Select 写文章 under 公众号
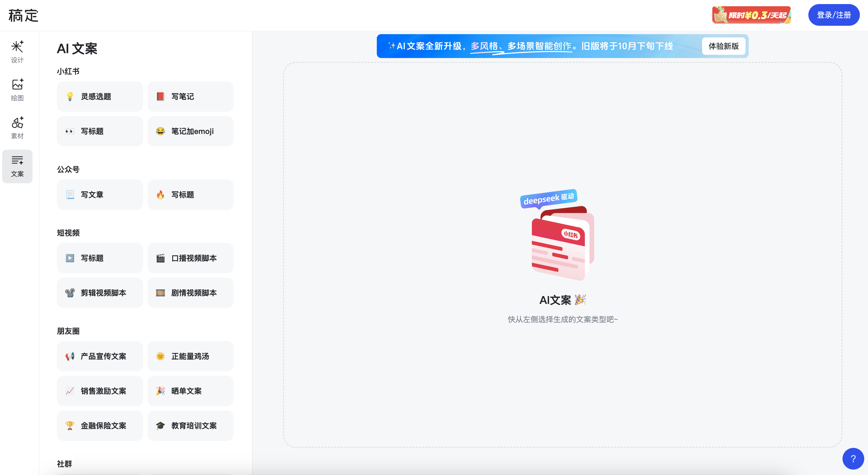Viewport: 868px width, 475px height. pyautogui.click(x=100, y=194)
